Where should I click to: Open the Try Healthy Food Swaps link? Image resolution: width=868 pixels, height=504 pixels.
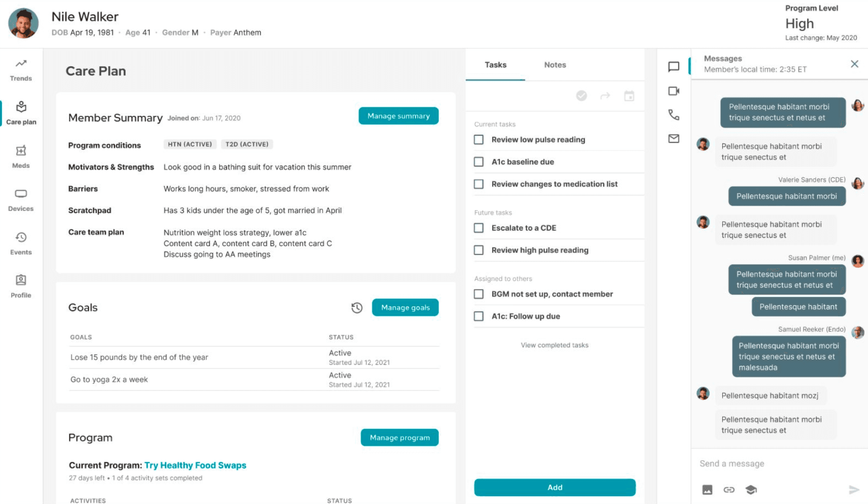(x=195, y=465)
